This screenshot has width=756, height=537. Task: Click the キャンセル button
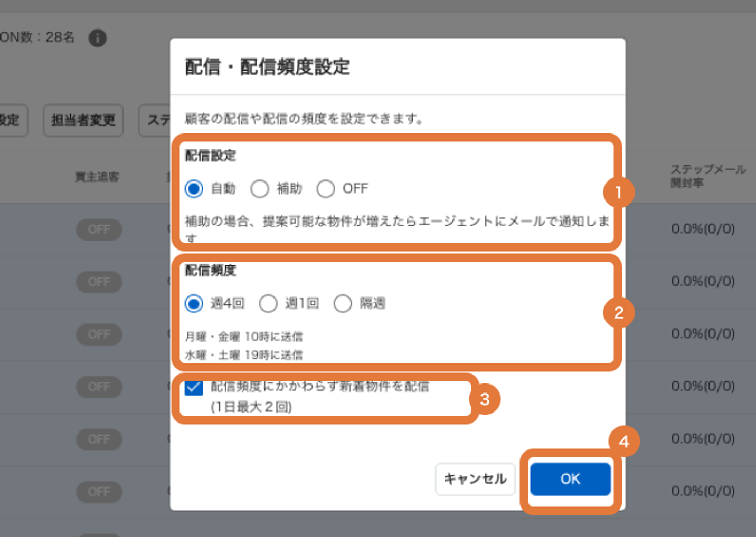point(475,479)
